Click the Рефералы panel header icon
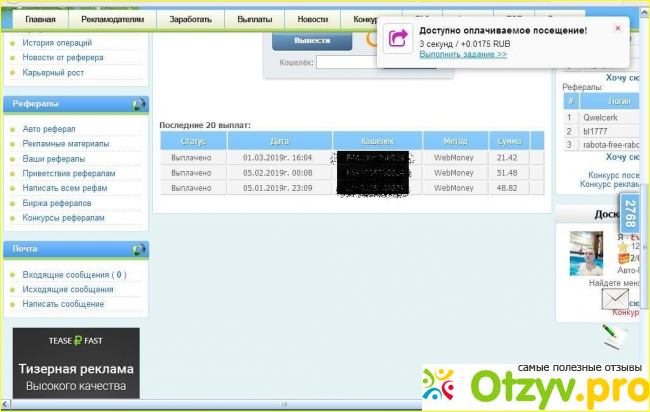 [138, 104]
